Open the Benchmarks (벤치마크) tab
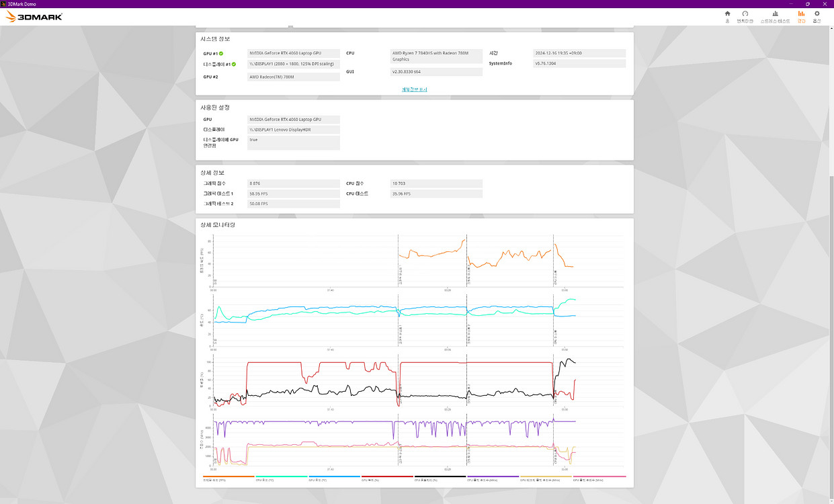 745,16
